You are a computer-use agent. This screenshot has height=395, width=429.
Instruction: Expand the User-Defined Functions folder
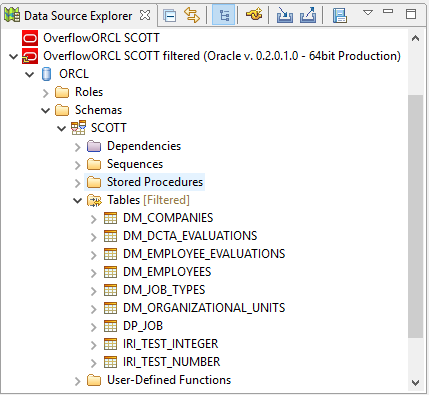78,381
